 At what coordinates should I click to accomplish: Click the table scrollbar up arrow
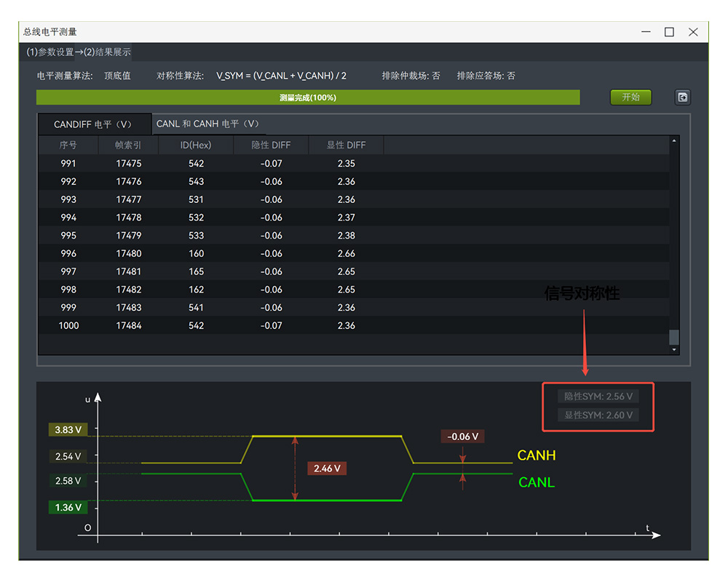pyautogui.click(x=674, y=140)
